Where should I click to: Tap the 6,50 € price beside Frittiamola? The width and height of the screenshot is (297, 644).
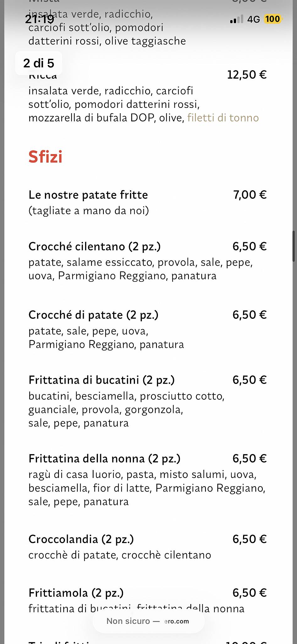(x=250, y=593)
